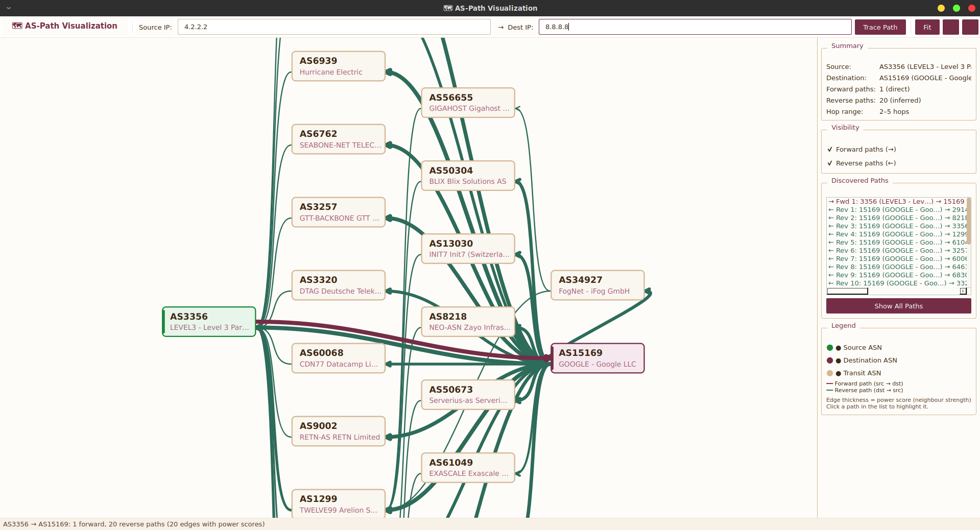Select the AS1299 TWELVE99 Arelion node
980x530 pixels.
338,504
